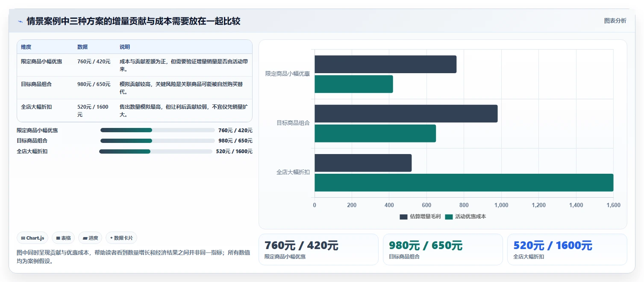The width and height of the screenshot is (644, 282).
Task: Click the 限定商品小幅优惠 progress bar
Action: click(157, 130)
